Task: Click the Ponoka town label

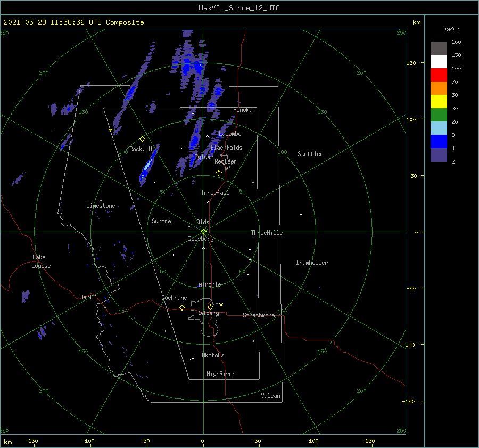Action: pyautogui.click(x=243, y=110)
